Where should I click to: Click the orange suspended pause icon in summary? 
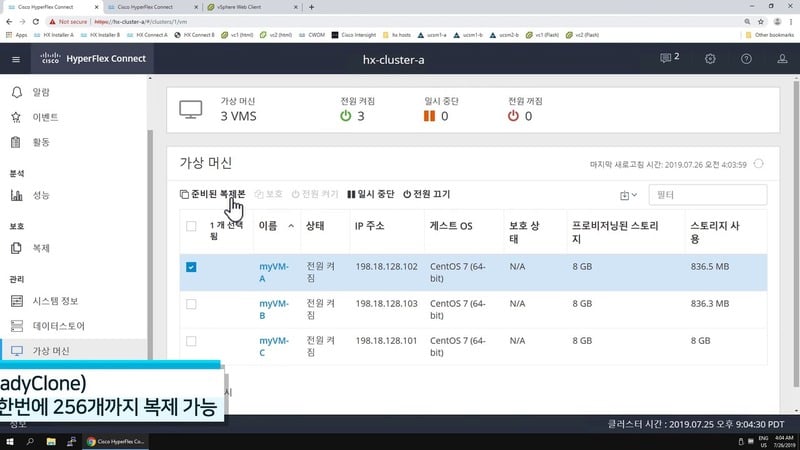(x=429, y=116)
